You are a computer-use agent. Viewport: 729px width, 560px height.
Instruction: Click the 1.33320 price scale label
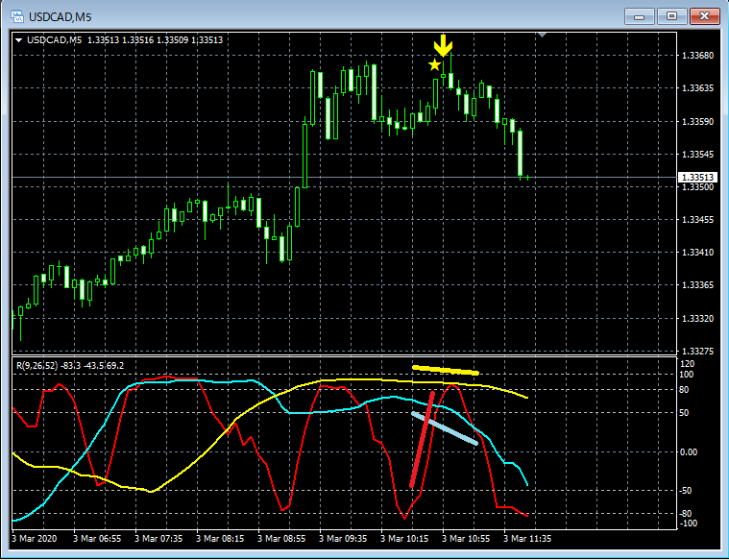697,319
